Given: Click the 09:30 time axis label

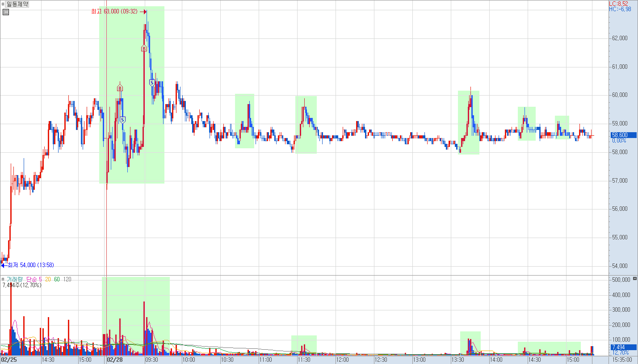Looking at the screenshot, I should tap(151, 360).
